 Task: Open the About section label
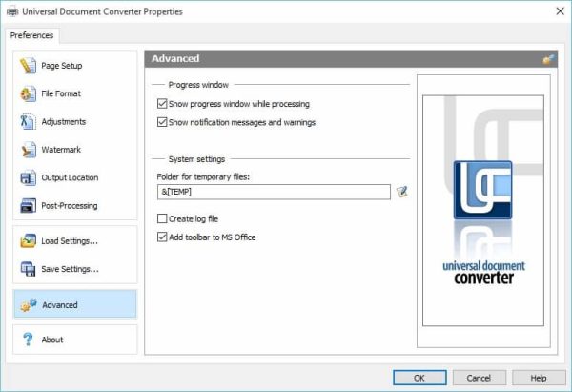pos(52,340)
